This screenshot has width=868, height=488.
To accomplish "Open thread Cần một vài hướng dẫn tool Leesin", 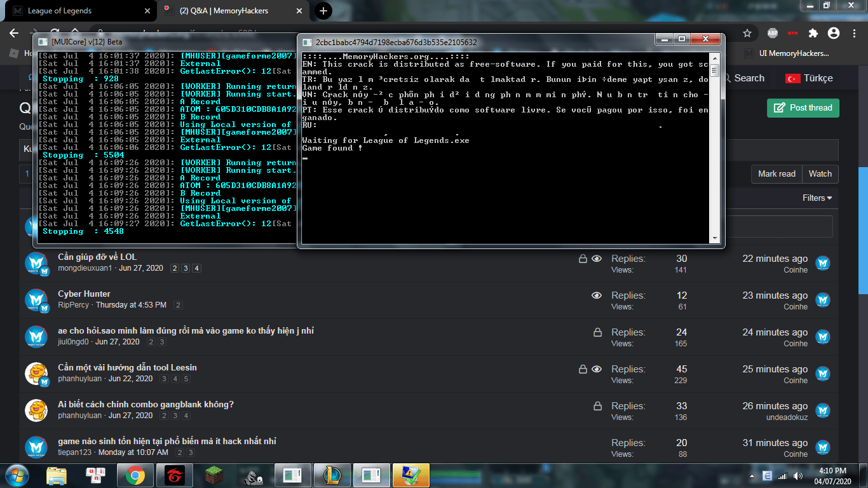I will click(x=127, y=367).
